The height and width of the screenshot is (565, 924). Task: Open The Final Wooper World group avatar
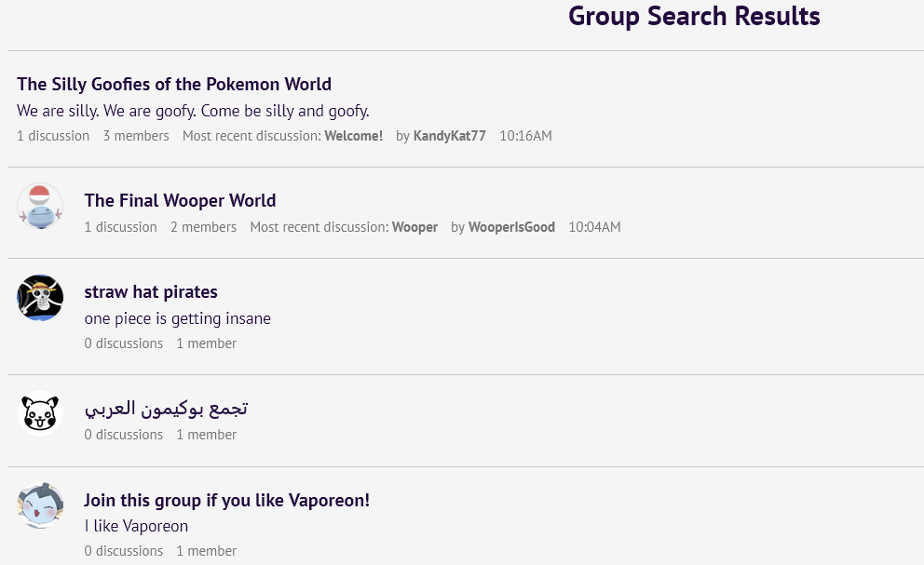(x=40, y=207)
